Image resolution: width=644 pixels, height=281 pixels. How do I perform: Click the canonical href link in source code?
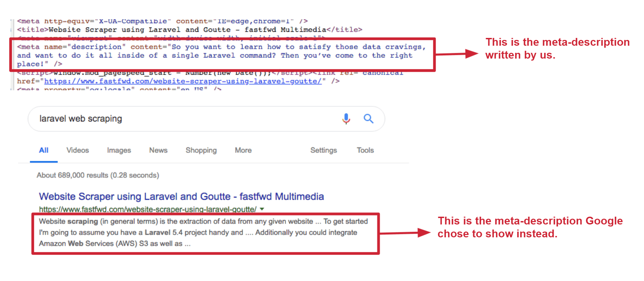(x=183, y=81)
